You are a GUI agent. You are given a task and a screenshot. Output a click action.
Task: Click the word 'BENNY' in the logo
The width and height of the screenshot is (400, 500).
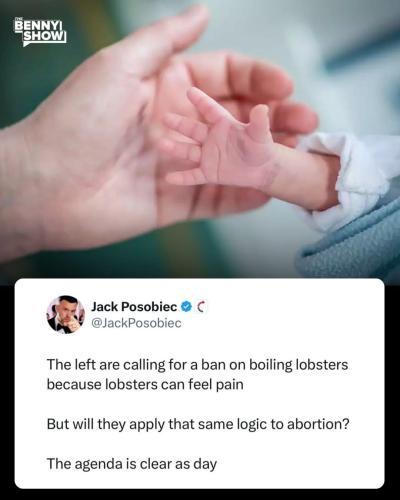coord(38,26)
